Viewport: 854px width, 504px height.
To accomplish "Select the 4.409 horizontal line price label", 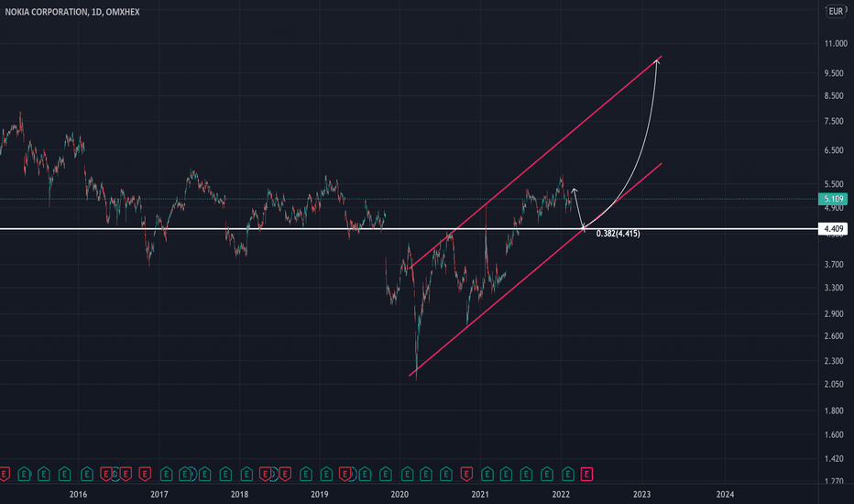I will (x=833, y=229).
